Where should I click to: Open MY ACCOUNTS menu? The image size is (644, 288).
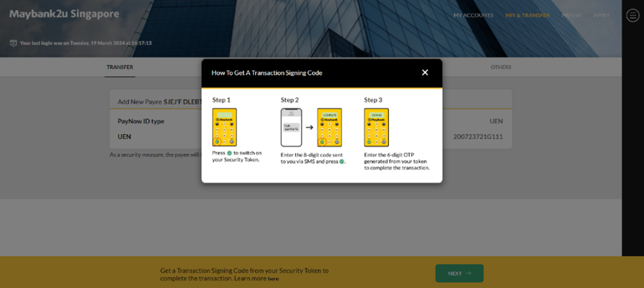coord(473,15)
